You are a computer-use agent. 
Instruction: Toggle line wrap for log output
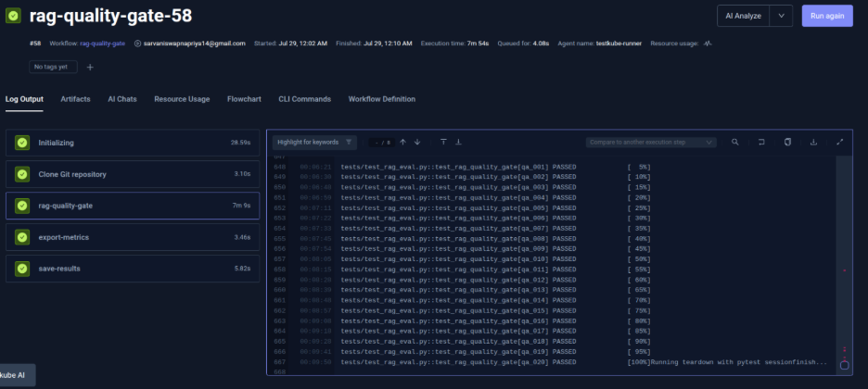(x=761, y=142)
